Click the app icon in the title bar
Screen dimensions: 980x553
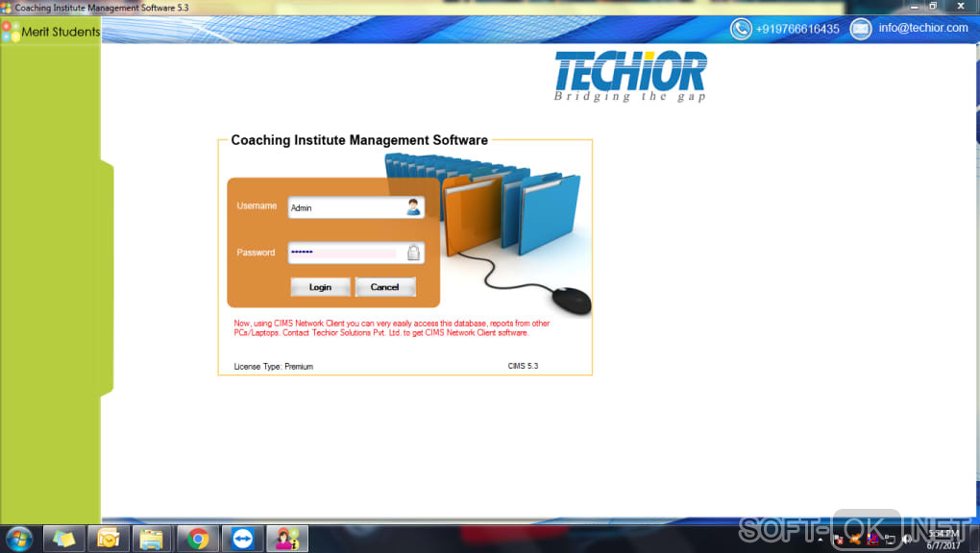[x=7, y=8]
